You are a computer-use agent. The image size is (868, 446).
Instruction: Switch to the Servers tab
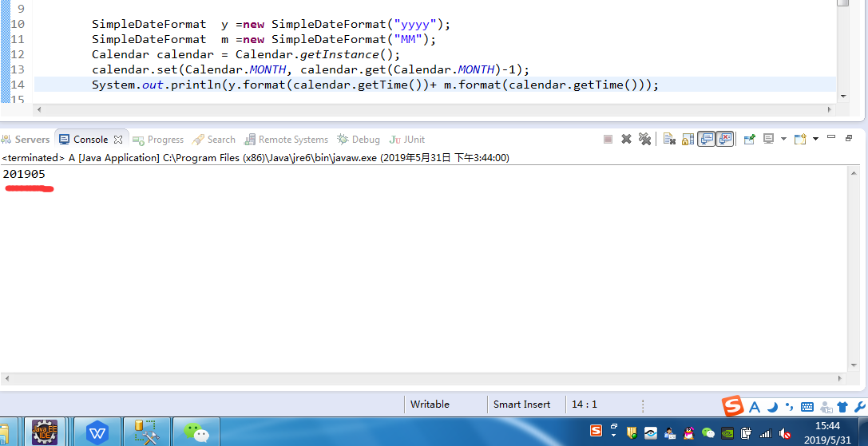click(x=26, y=140)
